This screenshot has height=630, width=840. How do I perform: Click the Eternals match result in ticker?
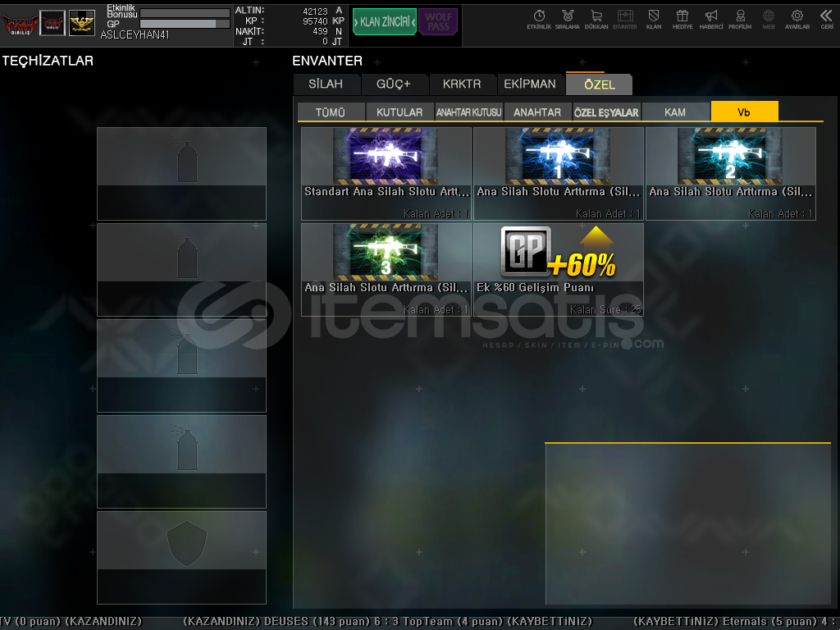point(736,622)
